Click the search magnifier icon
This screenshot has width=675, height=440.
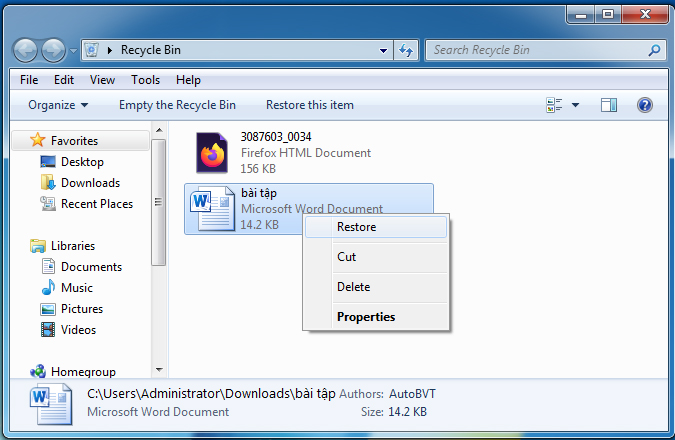pyautogui.click(x=654, y=50)
